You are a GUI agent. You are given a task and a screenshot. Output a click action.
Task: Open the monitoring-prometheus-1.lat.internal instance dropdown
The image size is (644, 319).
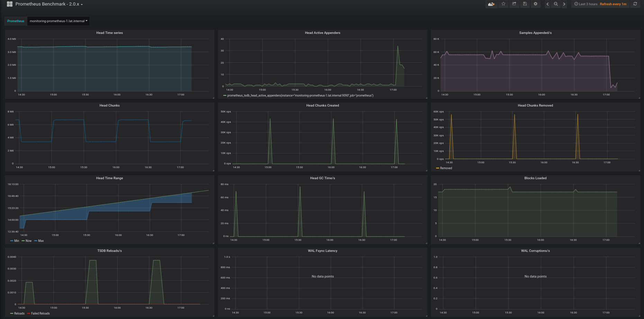click(x=58, y=21)
